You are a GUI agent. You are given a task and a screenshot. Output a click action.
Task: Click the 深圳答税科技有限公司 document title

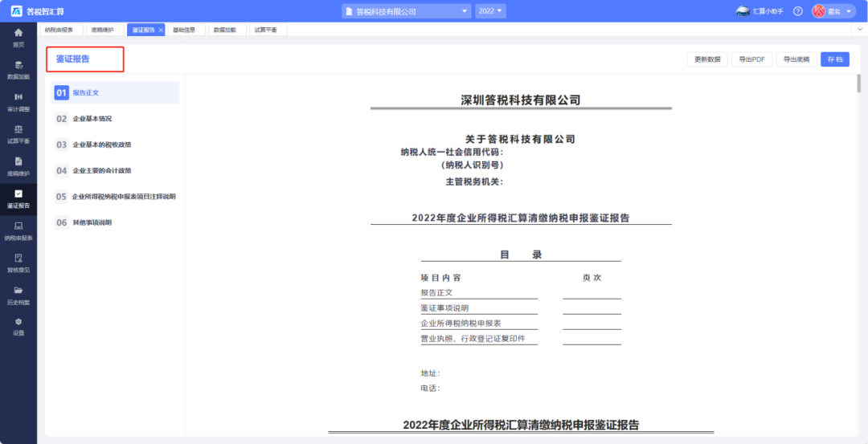pyautogui.click(x=520, y=100)
